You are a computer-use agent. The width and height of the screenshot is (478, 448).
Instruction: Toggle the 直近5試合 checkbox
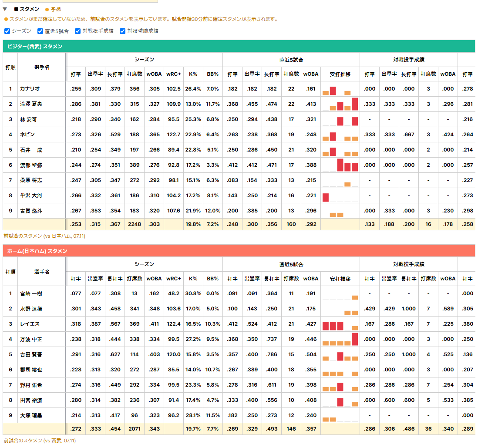(40, 31)
